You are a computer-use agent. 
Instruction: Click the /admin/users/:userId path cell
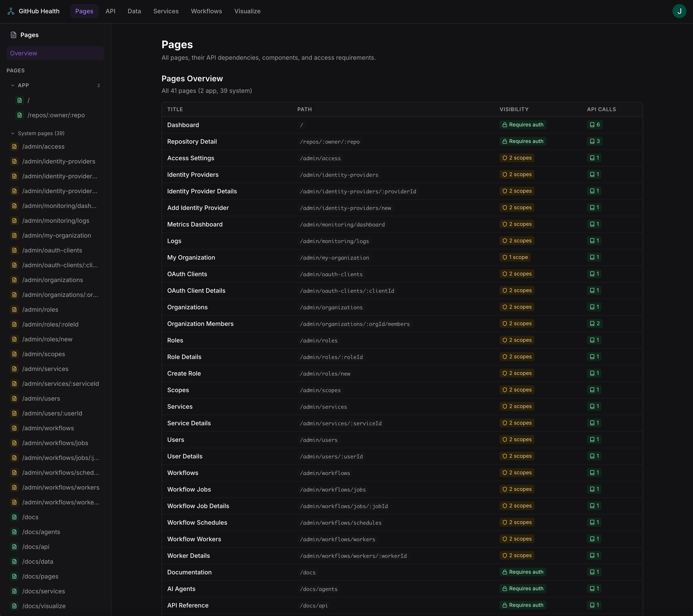(331, 456)
